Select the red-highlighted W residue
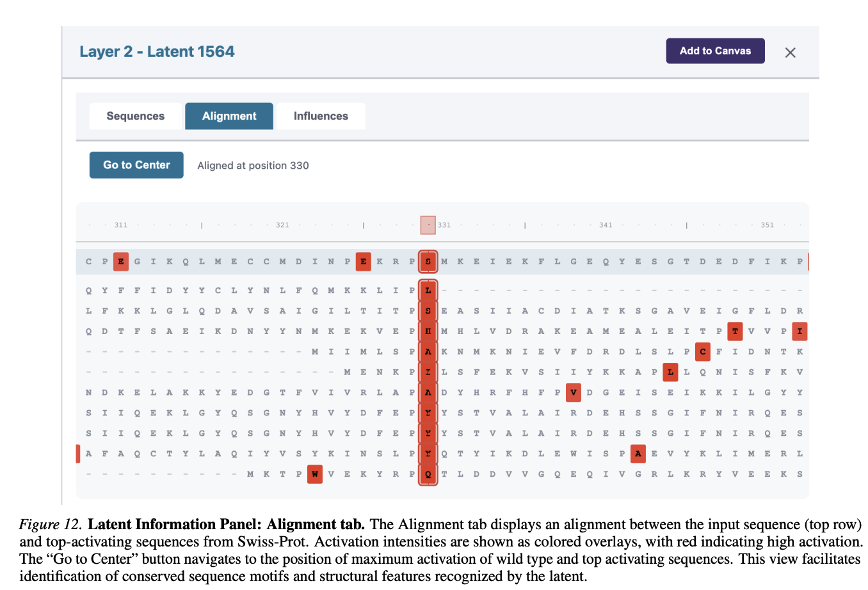Viewport: 868px width, 590px height. tap(314, 474)
